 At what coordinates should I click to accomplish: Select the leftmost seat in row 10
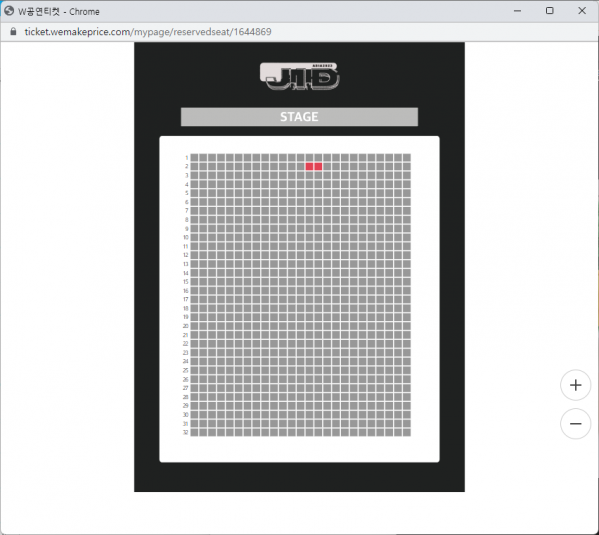click(194, 237)
